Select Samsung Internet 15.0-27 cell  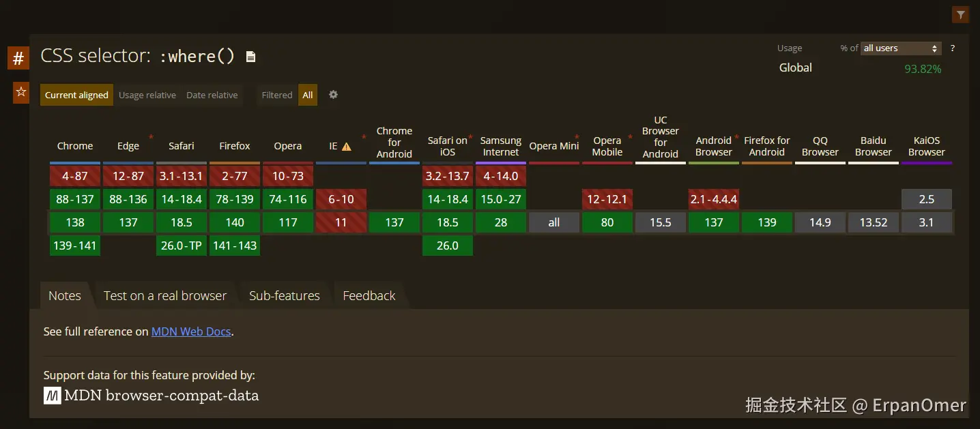[x=501, y=199]
